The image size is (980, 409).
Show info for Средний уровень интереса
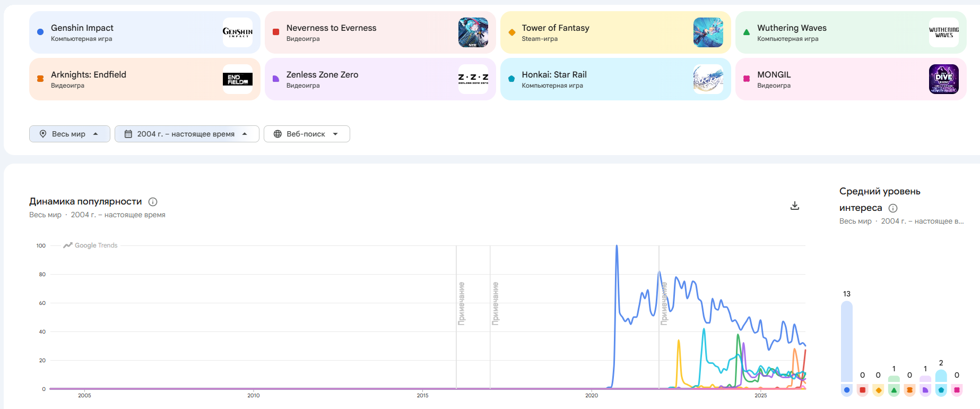893,208
